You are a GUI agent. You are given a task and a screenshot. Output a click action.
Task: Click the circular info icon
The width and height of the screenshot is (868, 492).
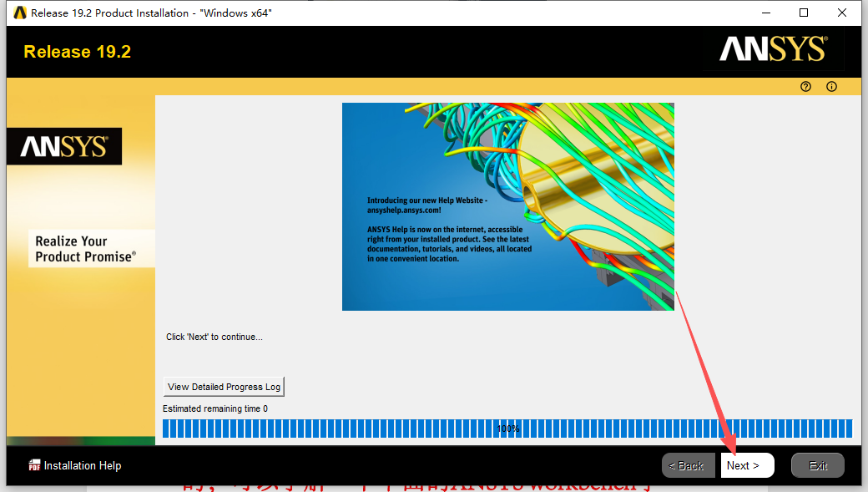(x=831, y=86)
